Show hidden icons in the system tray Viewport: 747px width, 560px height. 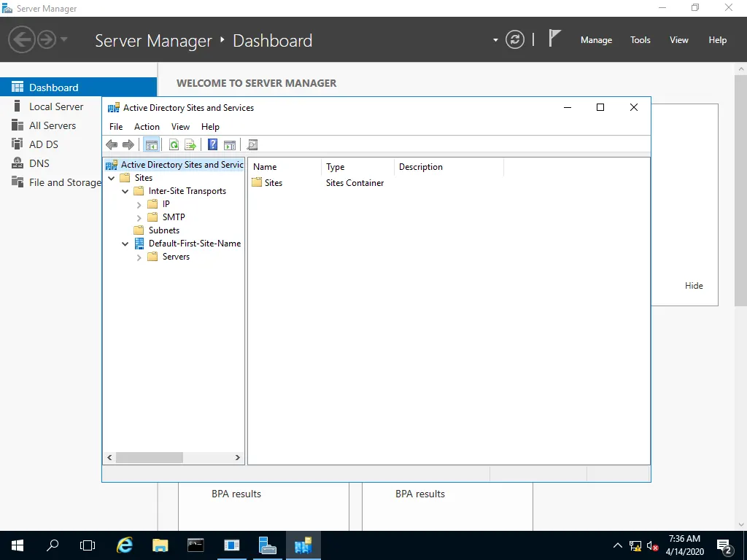pyautogui.click(x=617, y=545)
